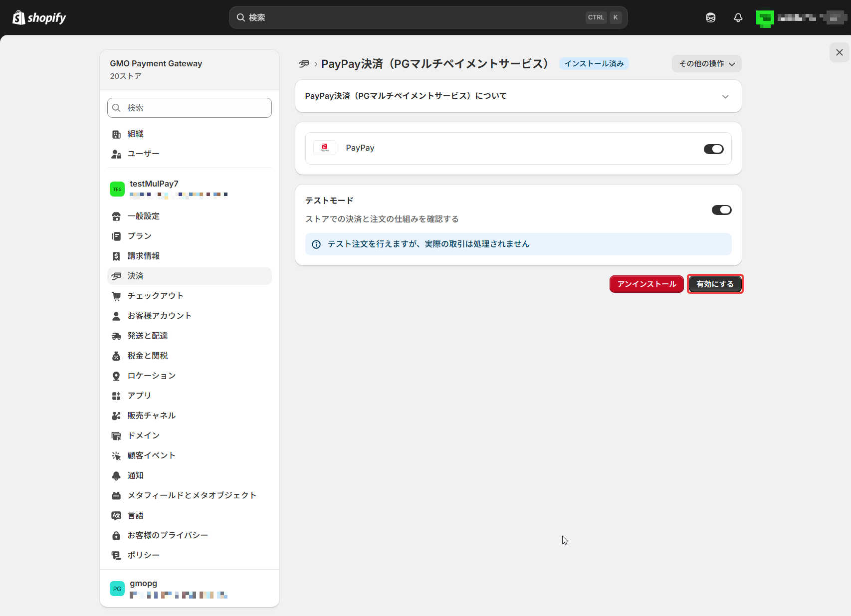Click the testMulPay7 TES store badge
The height and width of the screenshot is (616, 851).
117,189
